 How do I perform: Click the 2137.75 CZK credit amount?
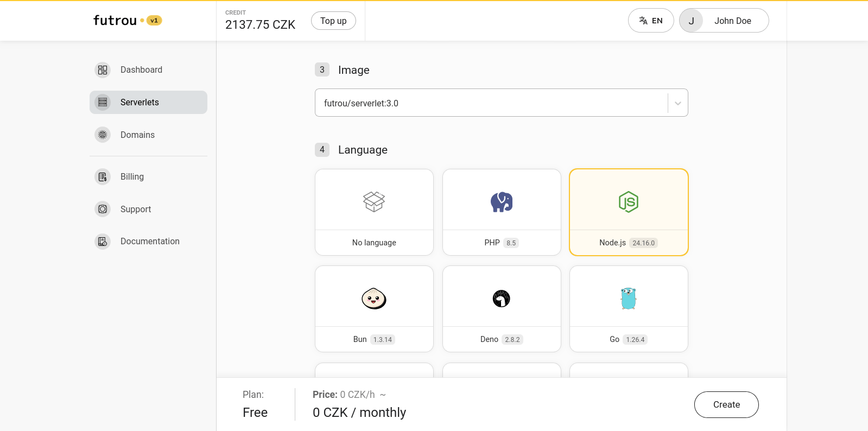260,25
